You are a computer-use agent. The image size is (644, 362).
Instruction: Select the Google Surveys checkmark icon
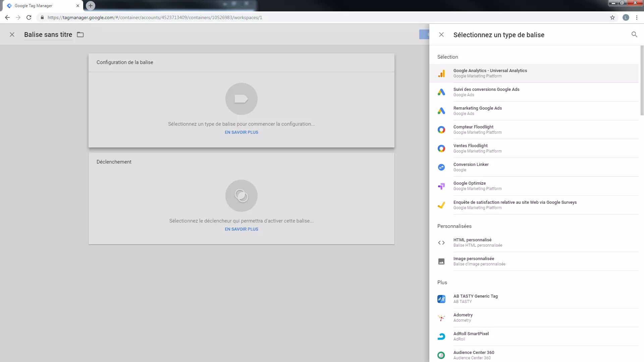coord(441,205)
